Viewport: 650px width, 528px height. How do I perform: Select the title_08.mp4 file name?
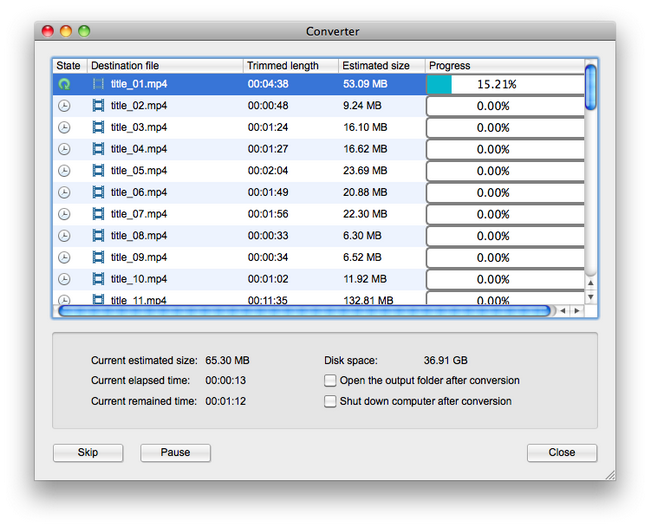click(139, 235)
